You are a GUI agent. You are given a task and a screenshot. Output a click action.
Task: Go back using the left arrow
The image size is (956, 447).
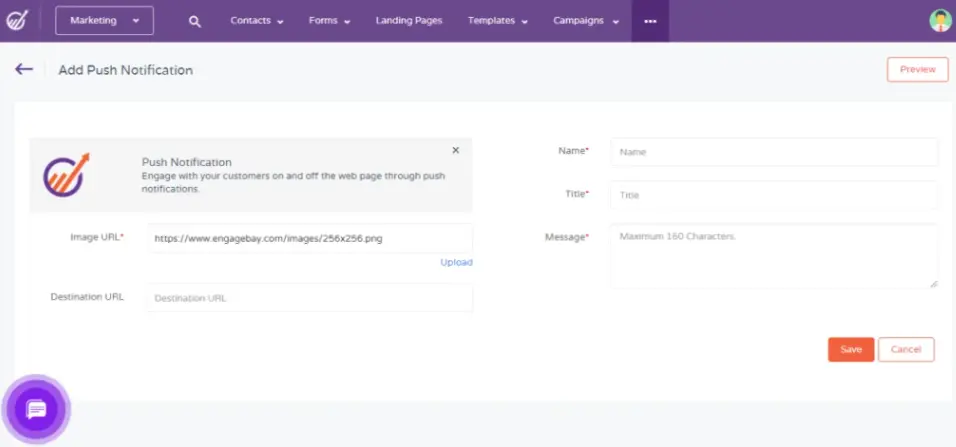click(24, 69)
